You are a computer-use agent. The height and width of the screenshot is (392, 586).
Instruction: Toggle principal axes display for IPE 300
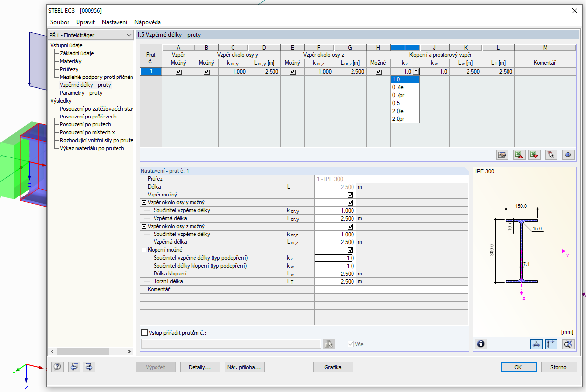tap(551, 344)
